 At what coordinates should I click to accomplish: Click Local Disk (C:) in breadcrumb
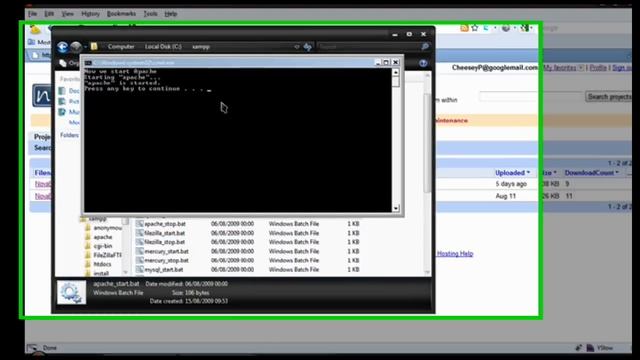(x=163, y=47)
